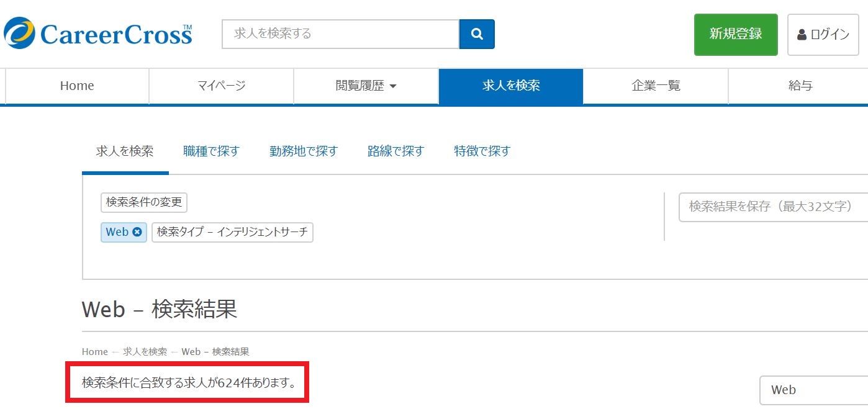Screen dimensions: 868x409
Task: Switch to the 勤務地で探す tab
Action: pos(303,151)
